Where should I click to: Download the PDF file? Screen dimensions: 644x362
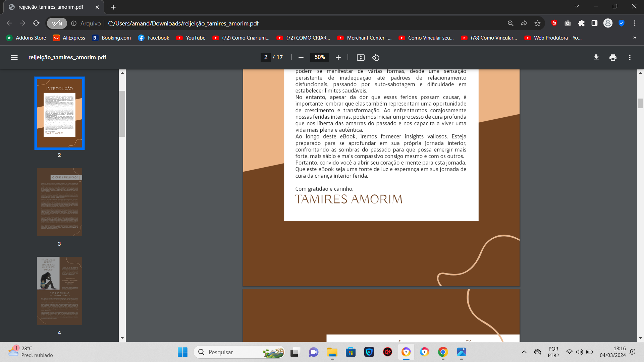(x=596, y=57)
